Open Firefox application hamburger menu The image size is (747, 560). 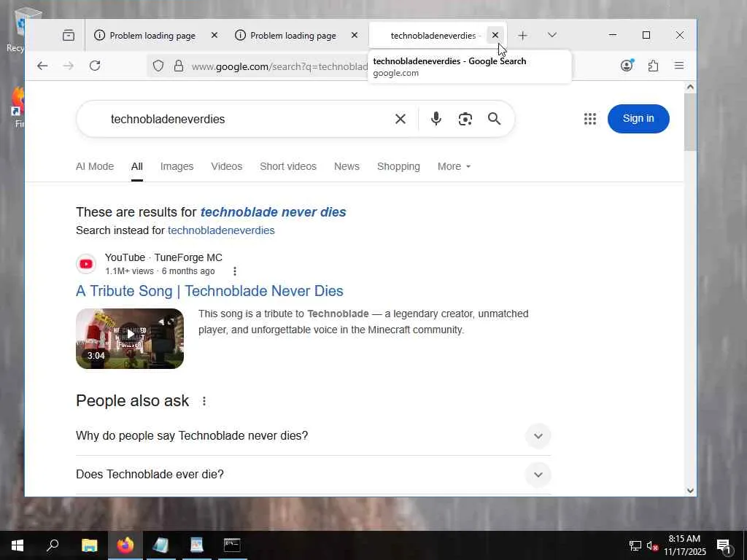click(x=679, y=66)
